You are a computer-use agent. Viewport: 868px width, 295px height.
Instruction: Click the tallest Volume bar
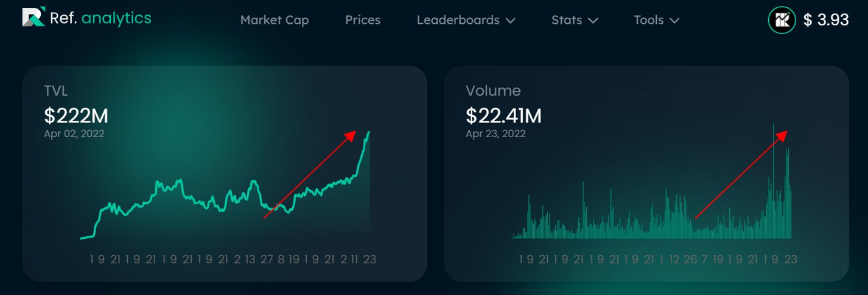[x=774, y=180]
